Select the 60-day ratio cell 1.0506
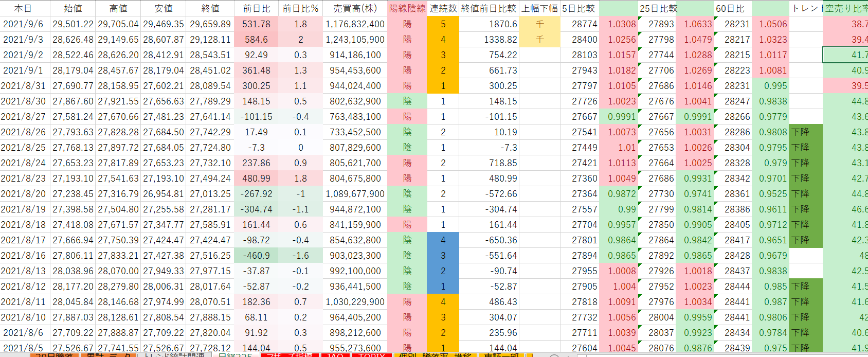 770,24
